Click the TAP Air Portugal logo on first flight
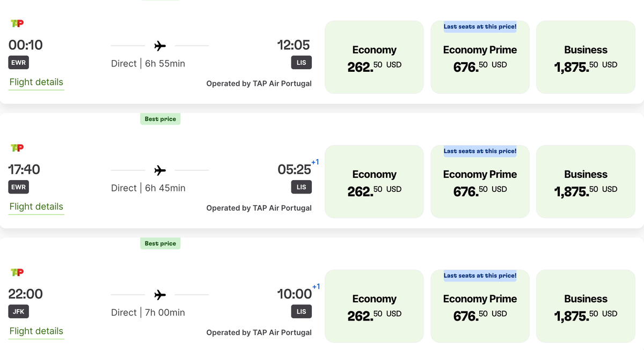The image size is (644, 350). (x=17, y=23)
